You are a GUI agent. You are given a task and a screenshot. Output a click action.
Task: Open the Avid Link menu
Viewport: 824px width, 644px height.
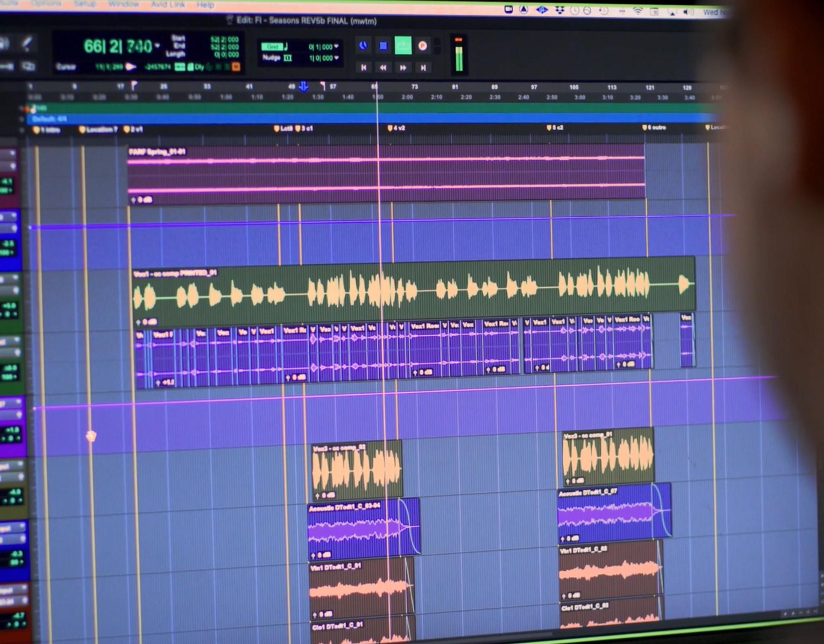pyautogui.click(x=168, y=5)
